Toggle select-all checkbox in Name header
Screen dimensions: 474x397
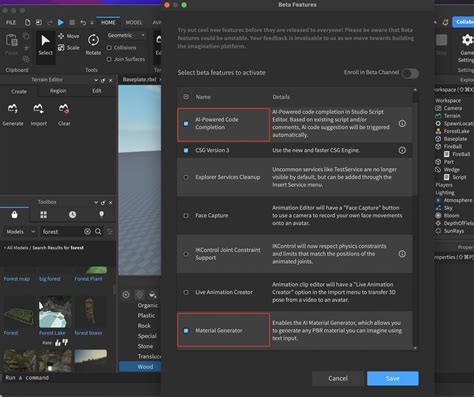click(x=186, y=97)
